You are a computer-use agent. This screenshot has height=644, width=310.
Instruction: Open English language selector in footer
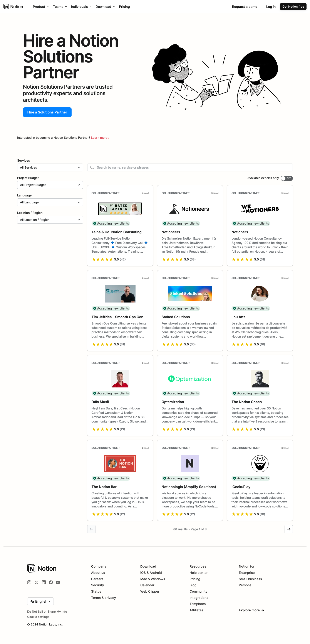click(x=40, y=601)
